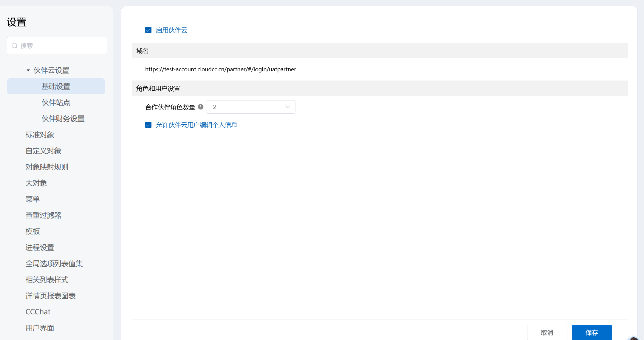The height and width of the screenshot is (340, 644).
Task: Click the avatar icon at bottom right
Action: tap(634, 339)
